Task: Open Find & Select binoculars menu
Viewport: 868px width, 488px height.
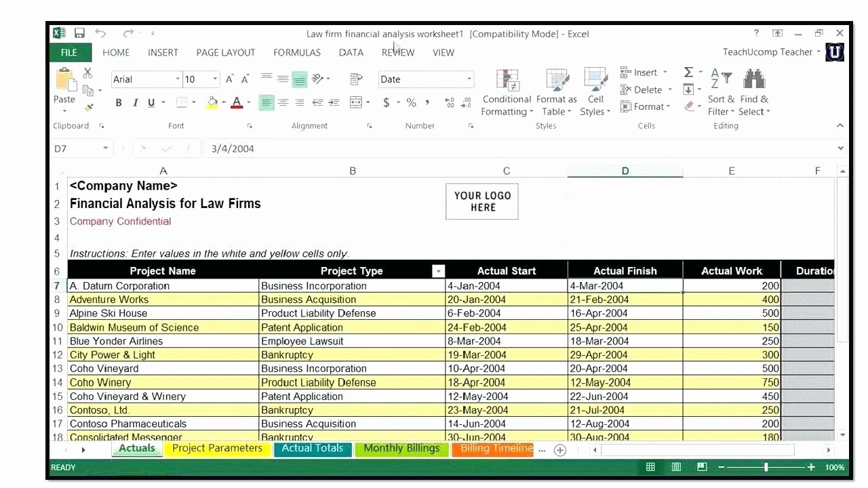Action: (x=753, y=92)
